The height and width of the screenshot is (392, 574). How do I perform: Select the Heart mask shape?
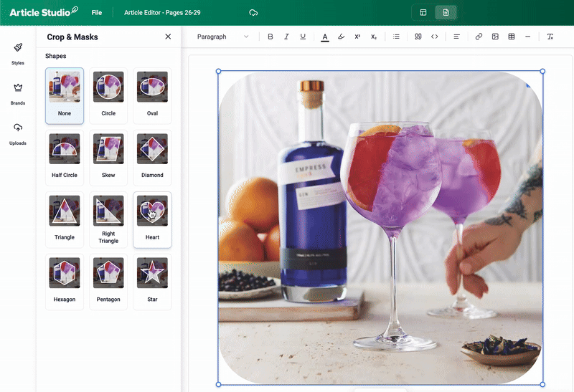click(152, 219)
